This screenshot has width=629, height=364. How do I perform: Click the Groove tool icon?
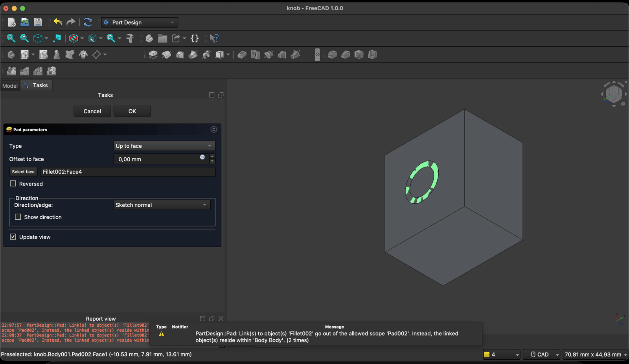coord(269,55)
